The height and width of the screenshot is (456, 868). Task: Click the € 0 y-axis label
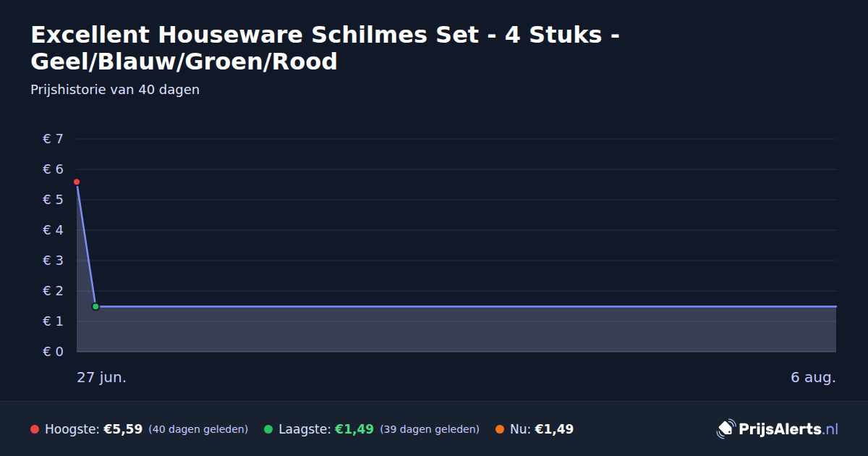pyautogui.click(x=53, y=352)
